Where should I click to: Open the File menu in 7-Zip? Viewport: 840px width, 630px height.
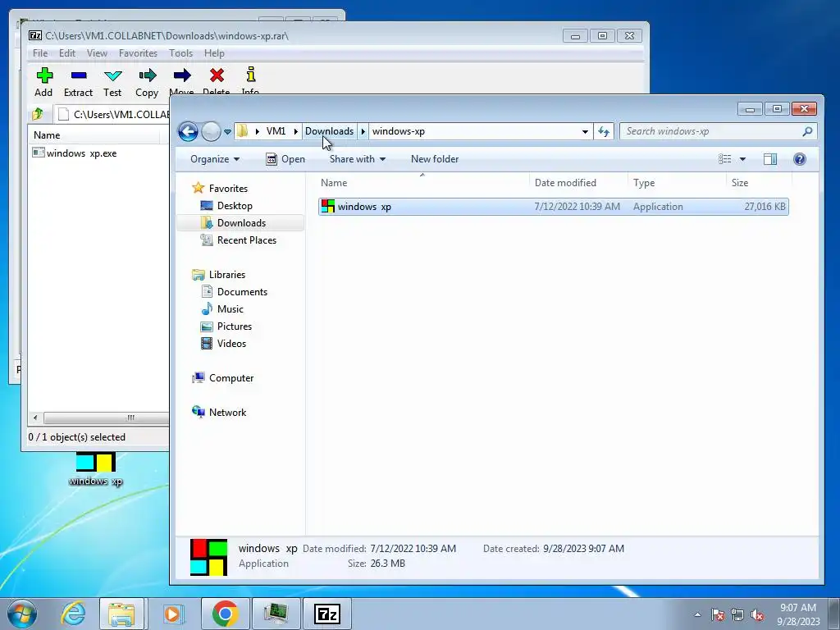(x=40, y=53)
